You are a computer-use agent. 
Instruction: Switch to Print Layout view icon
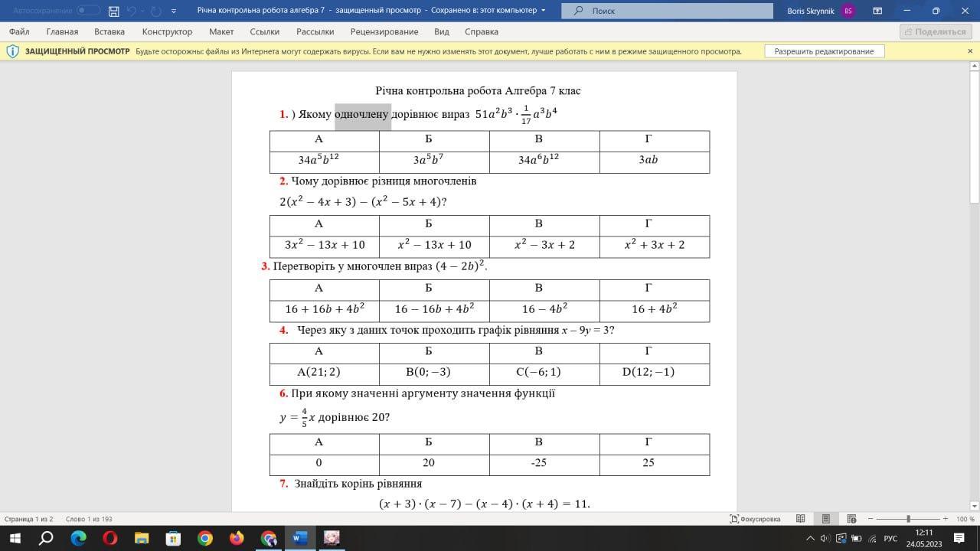coord(825,519)
